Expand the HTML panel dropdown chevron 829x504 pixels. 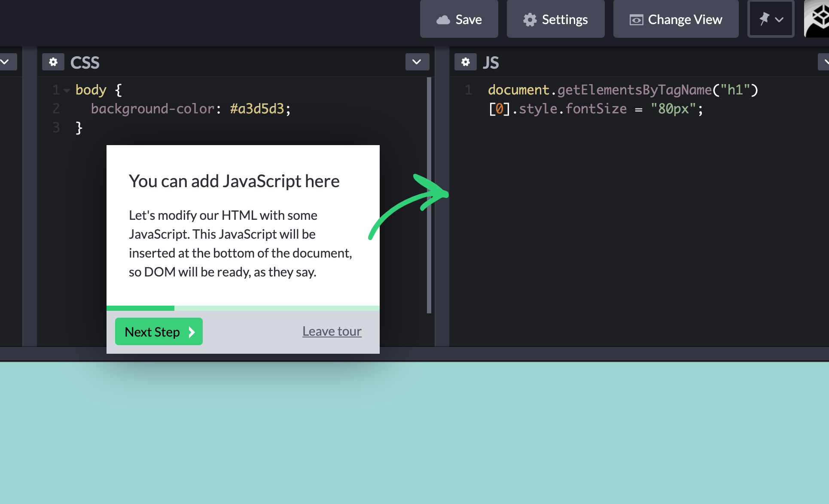[6, 62]
